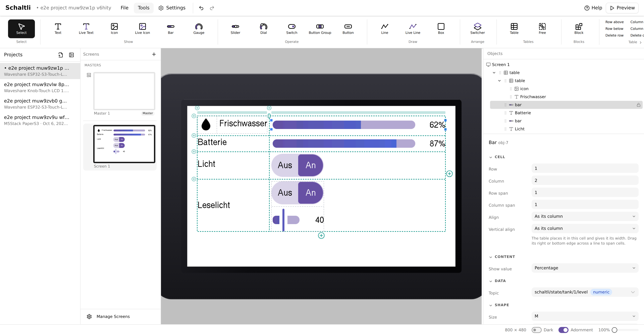Collapse the CELL section
Viewport: 644px width, 335px height.
coord(497,157)
